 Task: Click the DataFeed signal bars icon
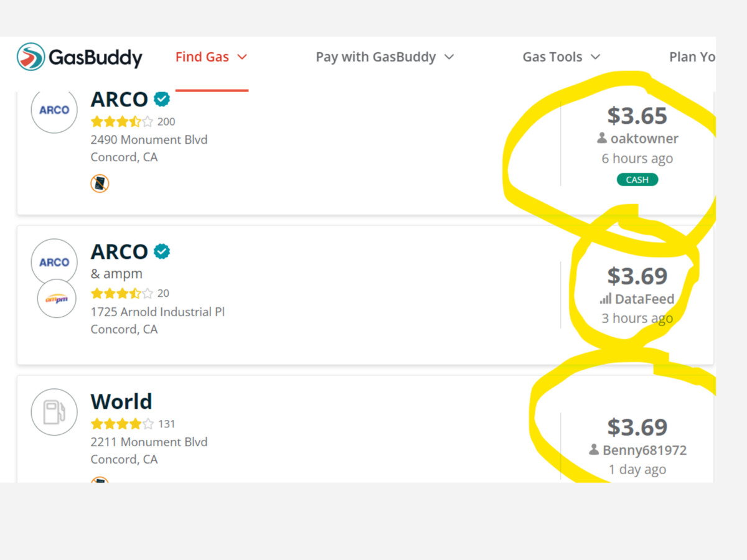605,299
